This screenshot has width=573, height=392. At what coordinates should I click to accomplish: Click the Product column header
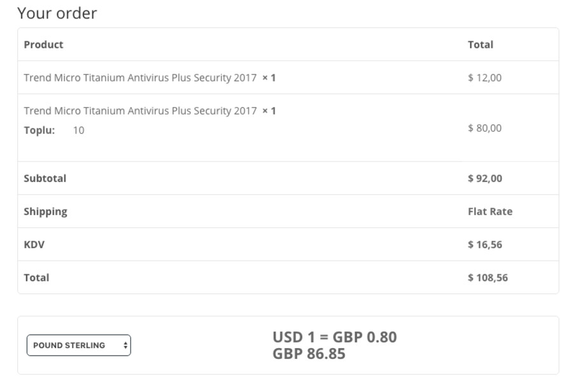(43, 45)
